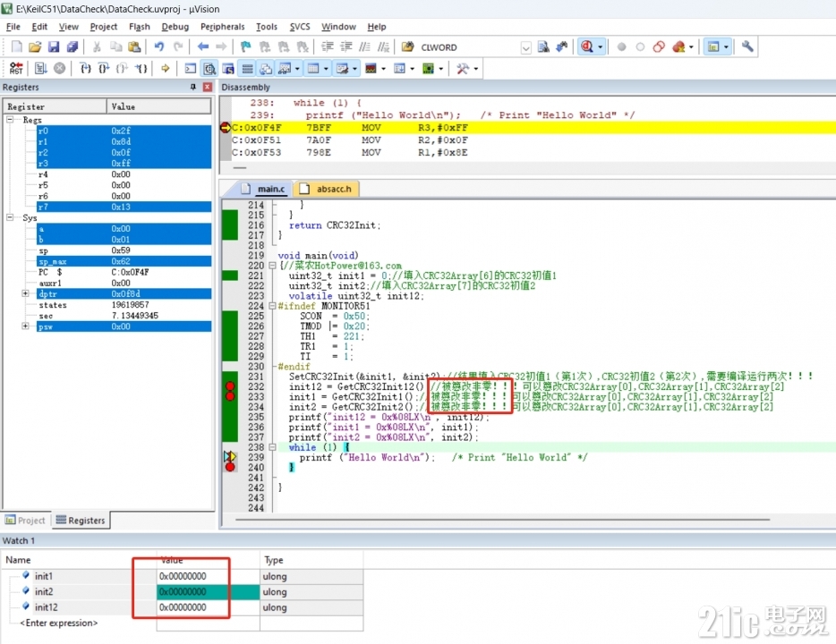The width and height of the screenshot is (836, 644).
Task: Switch to the absacc.h editor tab
Action: [x=328, y=189]
